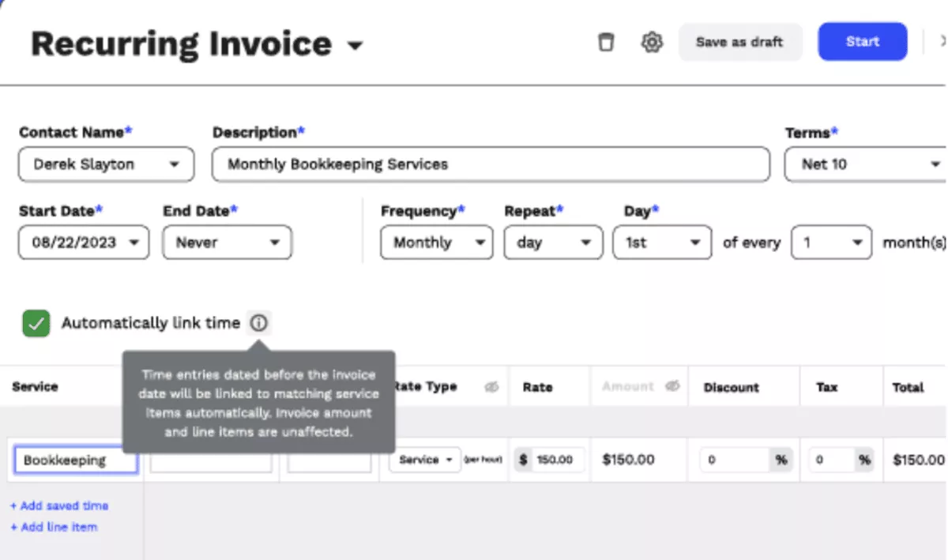Select the Monthly Bookkeeping Services description field
The width and height of the screenshot is (948, 560).
pyautogui.click(x=490, y=164)
